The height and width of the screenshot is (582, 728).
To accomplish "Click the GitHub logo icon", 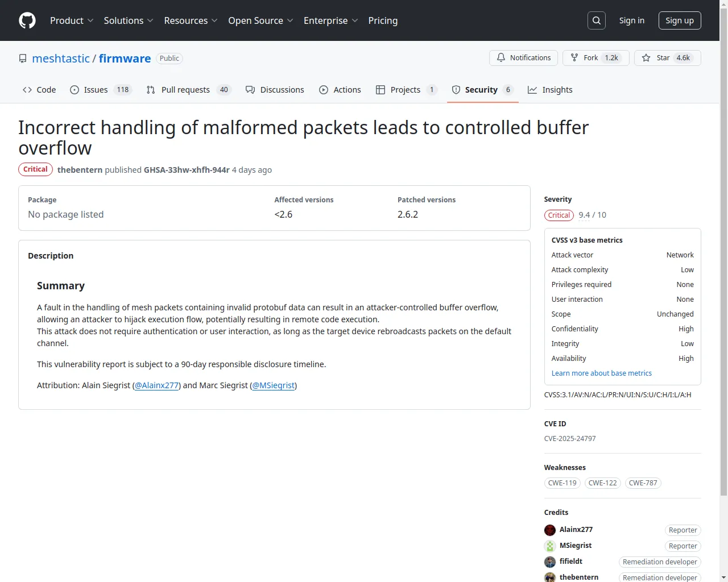I will [x=27, y=20].
